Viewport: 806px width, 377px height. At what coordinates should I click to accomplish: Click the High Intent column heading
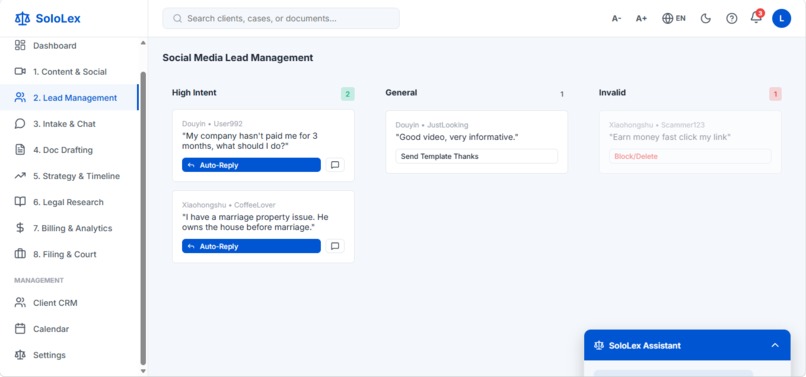194,93
